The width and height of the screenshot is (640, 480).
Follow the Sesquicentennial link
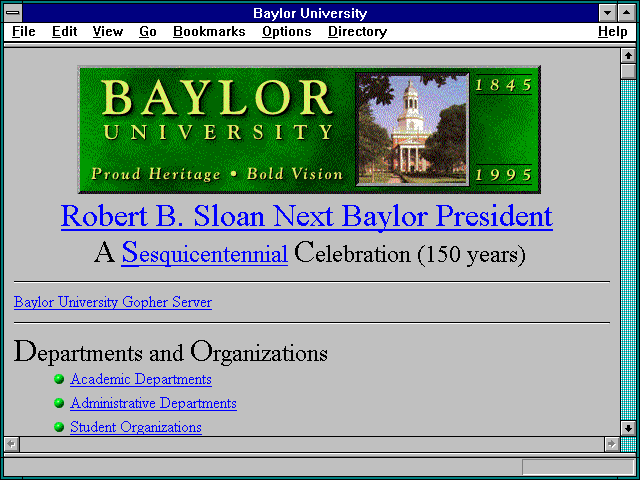[204, 253]
